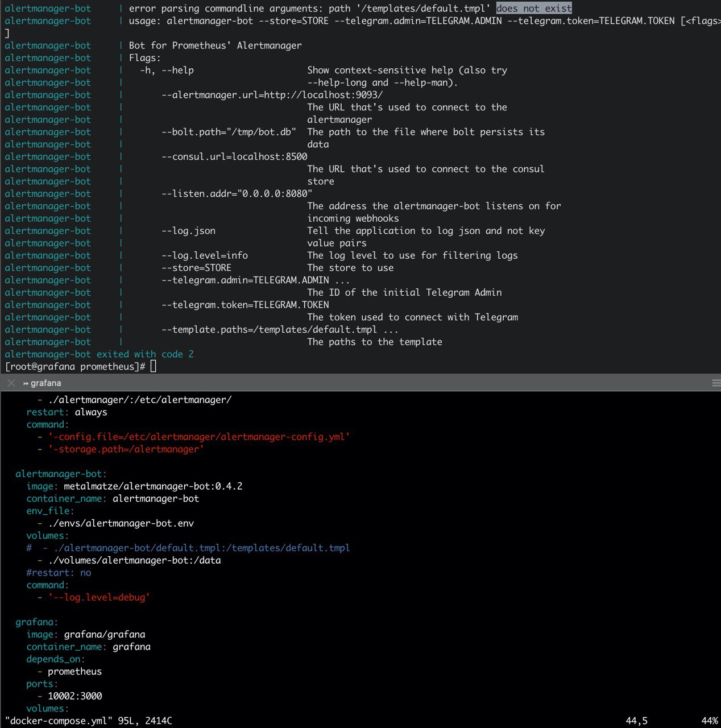The image size is (721, 728).
Task: Click the '--listen.addr="0.0.0.0:8080"' flag
Action: (x=237, y=193)
